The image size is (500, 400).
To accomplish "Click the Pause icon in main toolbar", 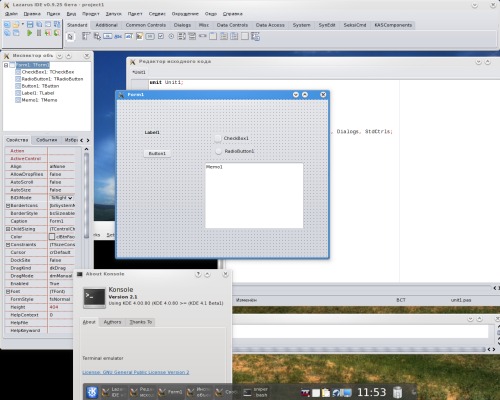I will pos(39,33).
